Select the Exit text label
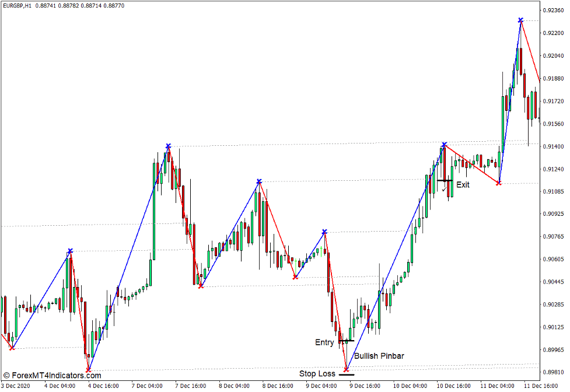 [x=464, y=185]
